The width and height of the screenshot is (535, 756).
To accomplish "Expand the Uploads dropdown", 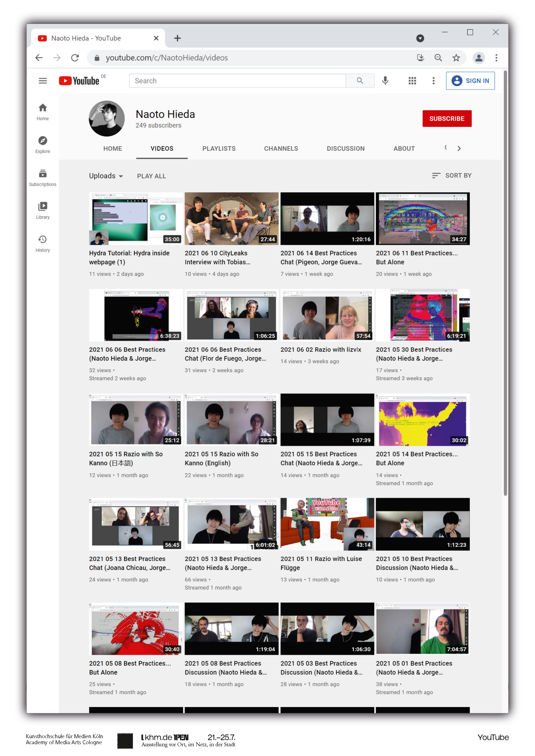I will point(106,176).
